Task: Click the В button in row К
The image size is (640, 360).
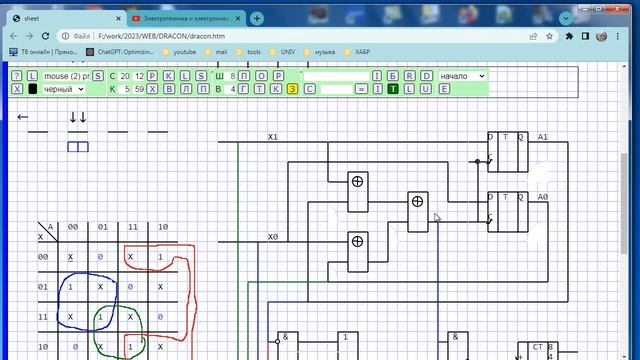Action: click(x=169, y=89)
